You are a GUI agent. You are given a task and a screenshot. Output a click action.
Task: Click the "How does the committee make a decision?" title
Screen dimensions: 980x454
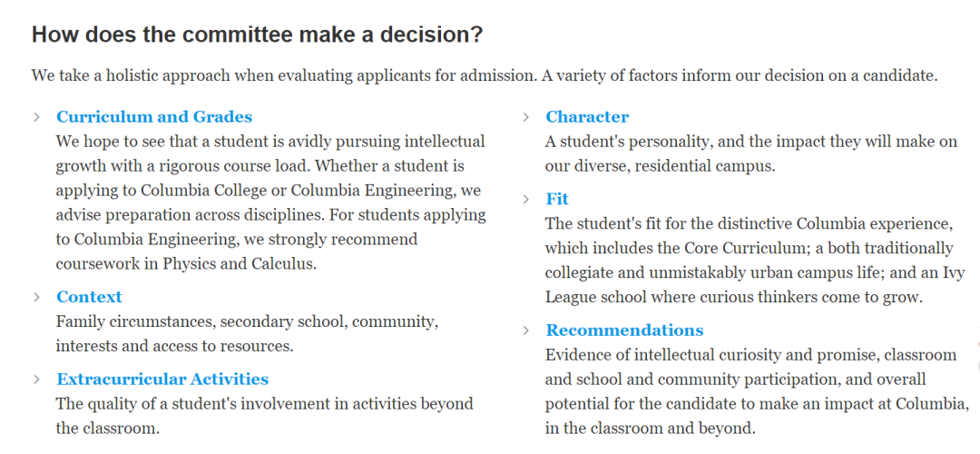click(x=257, y=35)
